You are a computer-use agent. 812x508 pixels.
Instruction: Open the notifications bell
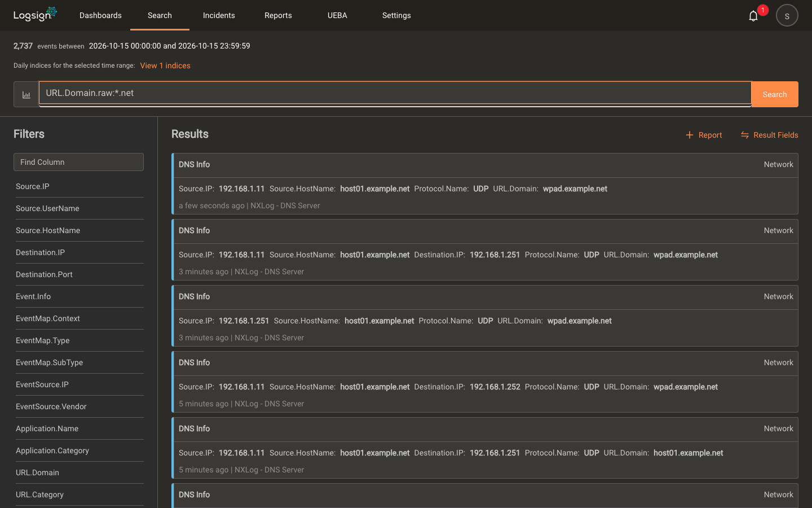point(753,16)
